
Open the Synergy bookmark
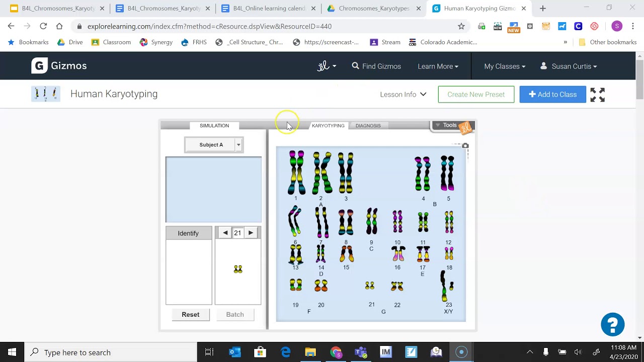coord(156,42)
